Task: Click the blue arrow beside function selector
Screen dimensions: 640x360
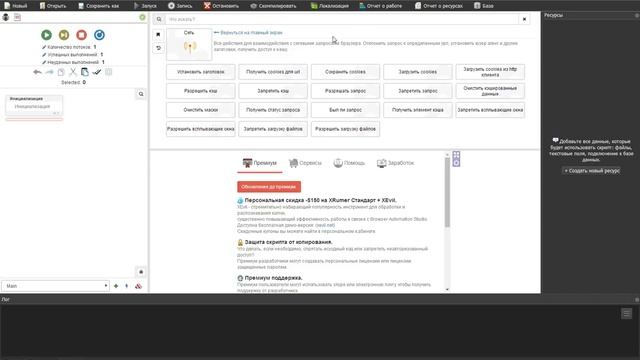Action: click(127, 286)
